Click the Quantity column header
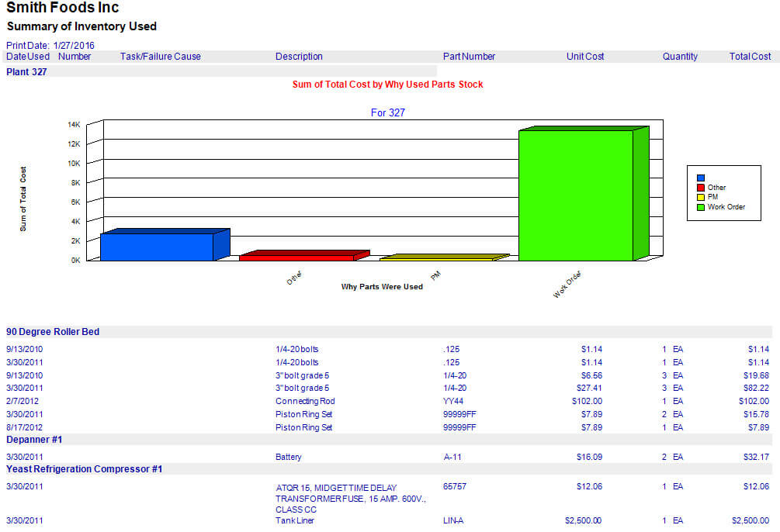The height and width of the screenshot is (532, 780). pyautogui.click(x=680, y=57)
